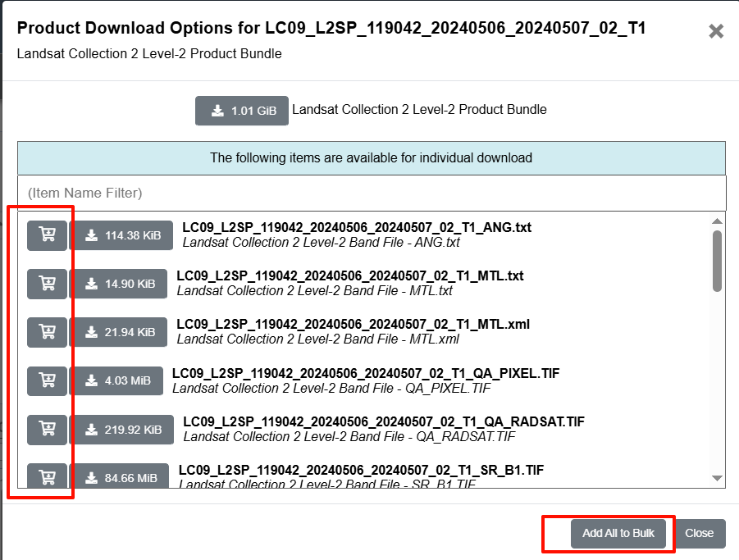Add MTL.txt file to bulk cart
The width and height of the screenshot is (739, 560).
[x=47, y=284]
